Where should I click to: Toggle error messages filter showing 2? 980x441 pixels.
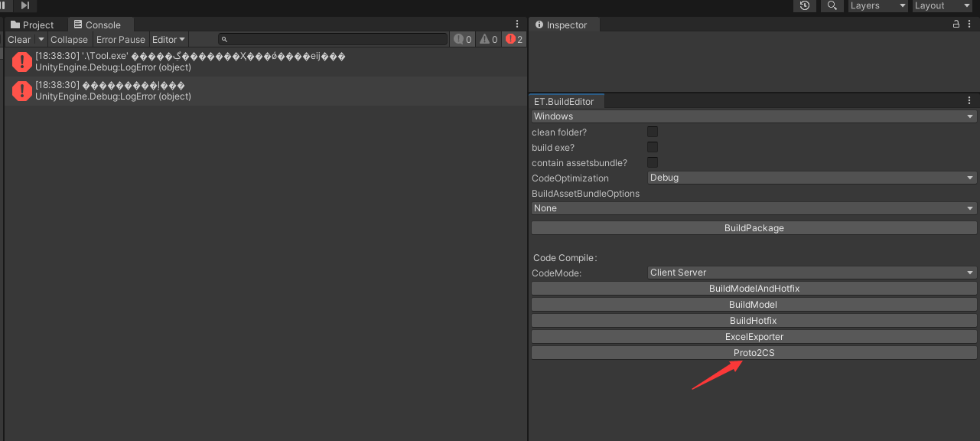pyautogui.click(x=514, y=39)
